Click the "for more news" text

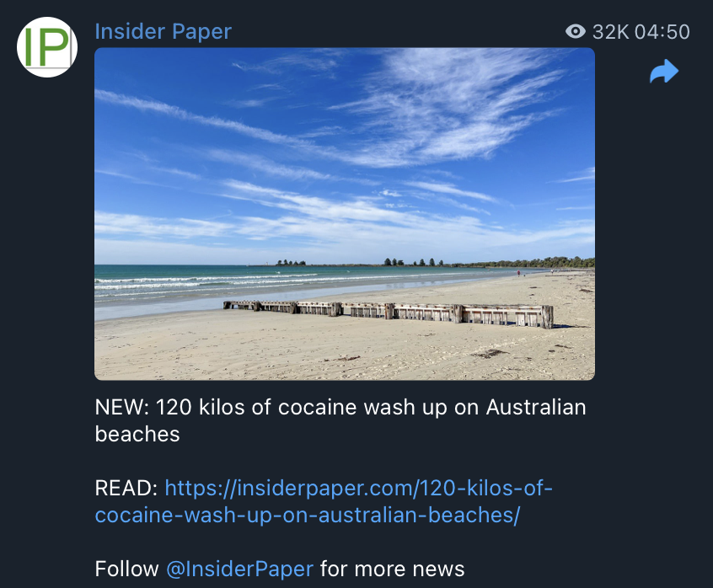click(x=392, y=569)
